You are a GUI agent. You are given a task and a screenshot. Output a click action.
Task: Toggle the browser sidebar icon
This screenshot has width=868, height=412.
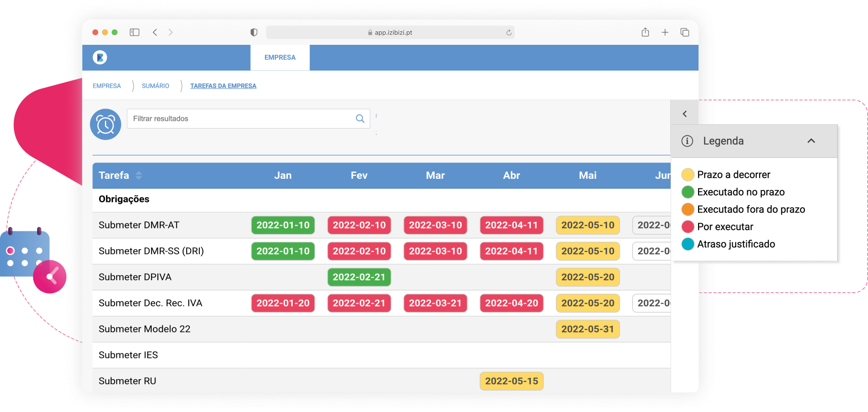click(134, 32)
